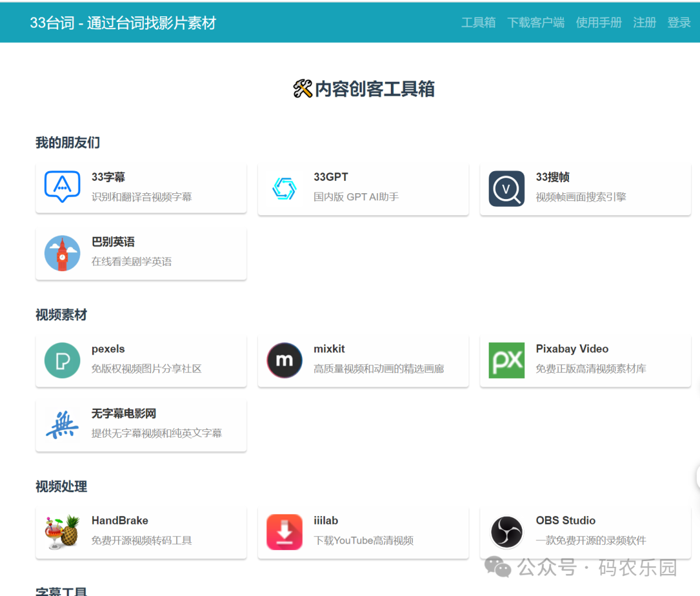Select the 使用手册 menu item
The height and width of the screenshot is (596, 700).
point(598,22)
